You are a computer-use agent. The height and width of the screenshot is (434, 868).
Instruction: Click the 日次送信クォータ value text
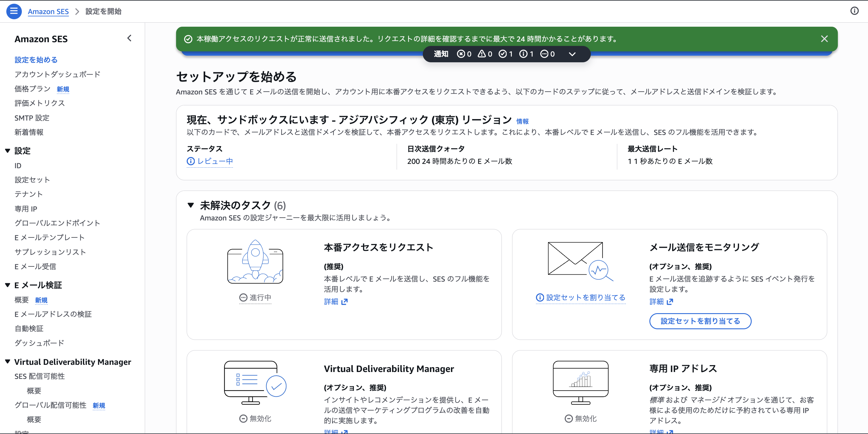pos(460,161)
